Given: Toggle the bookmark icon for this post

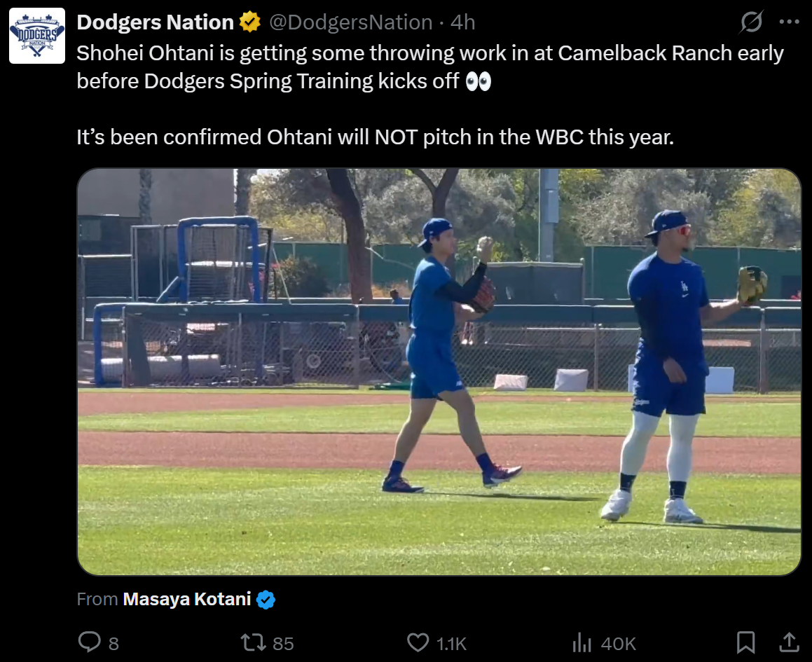Looking at the screenshot, I should [746, 642].
